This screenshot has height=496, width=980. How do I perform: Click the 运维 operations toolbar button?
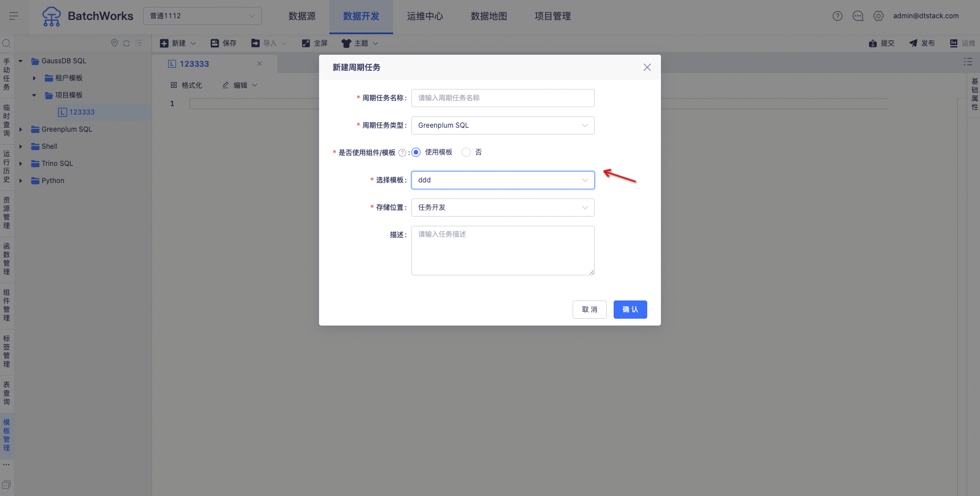pos(962,43)
